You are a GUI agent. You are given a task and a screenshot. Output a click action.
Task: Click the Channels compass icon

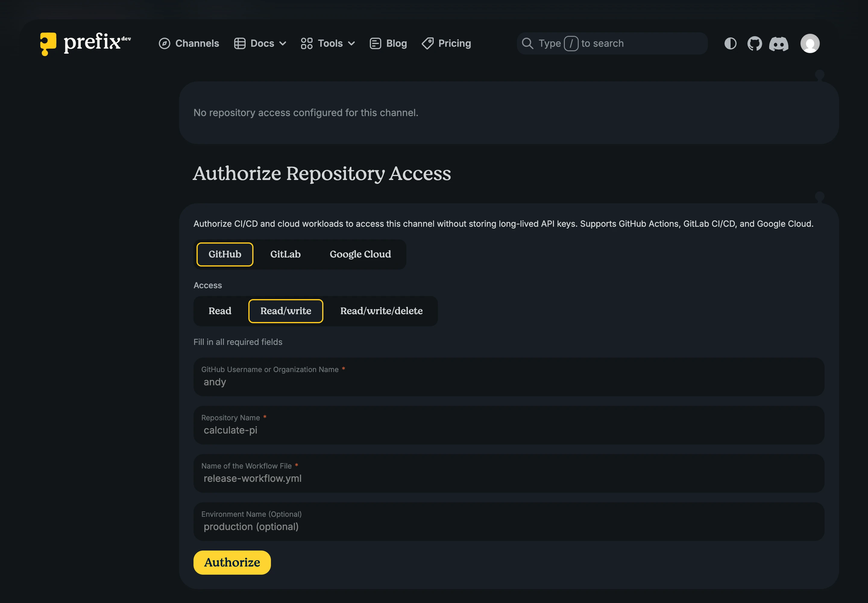click(x=164, y=43)
